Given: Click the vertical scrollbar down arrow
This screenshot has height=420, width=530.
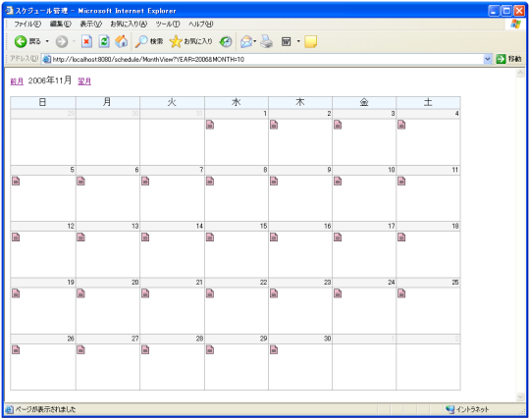Looking at the screenshot, I should pos(520,396).
